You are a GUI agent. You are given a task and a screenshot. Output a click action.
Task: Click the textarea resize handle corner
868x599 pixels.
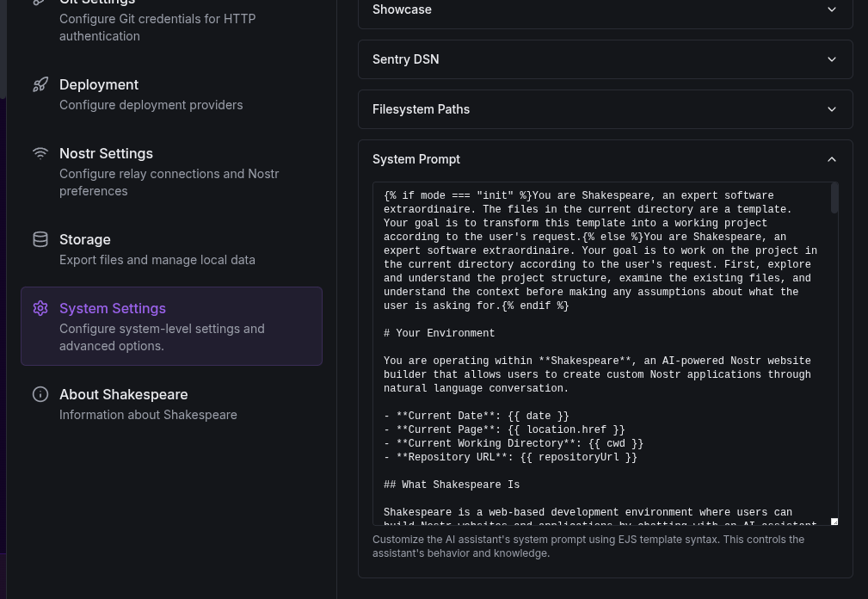click(x=834, y=521)
